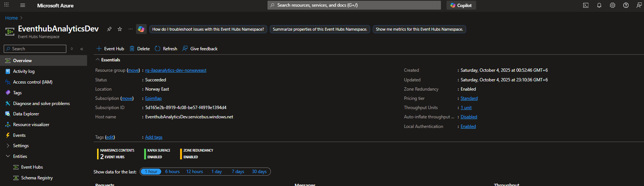Collapse the Essentials section

98,60
